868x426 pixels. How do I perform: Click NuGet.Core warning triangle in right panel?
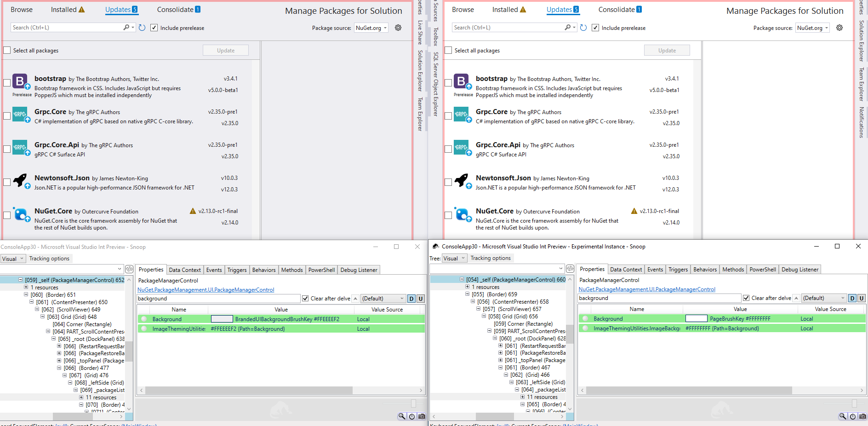click(x=634, y=211)
